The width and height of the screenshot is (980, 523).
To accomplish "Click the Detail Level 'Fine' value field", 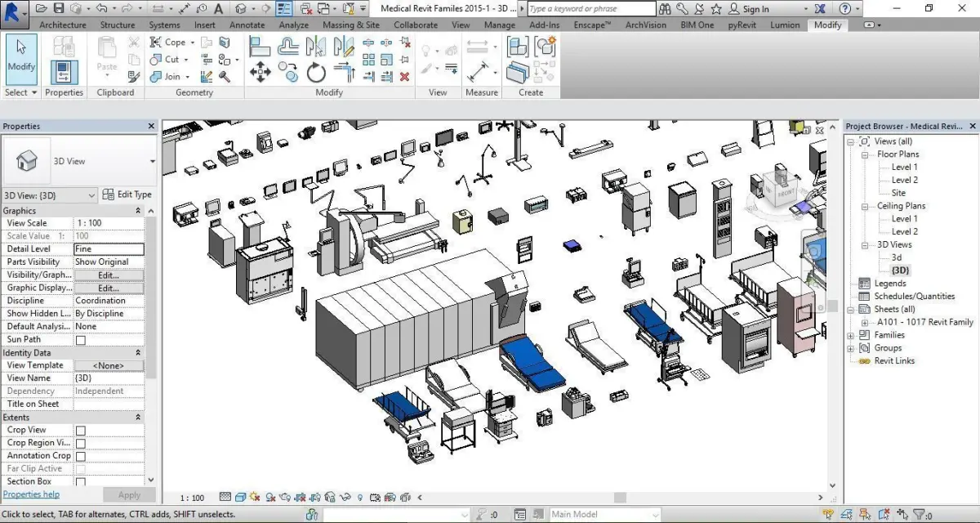I will (x=109, y=249).
